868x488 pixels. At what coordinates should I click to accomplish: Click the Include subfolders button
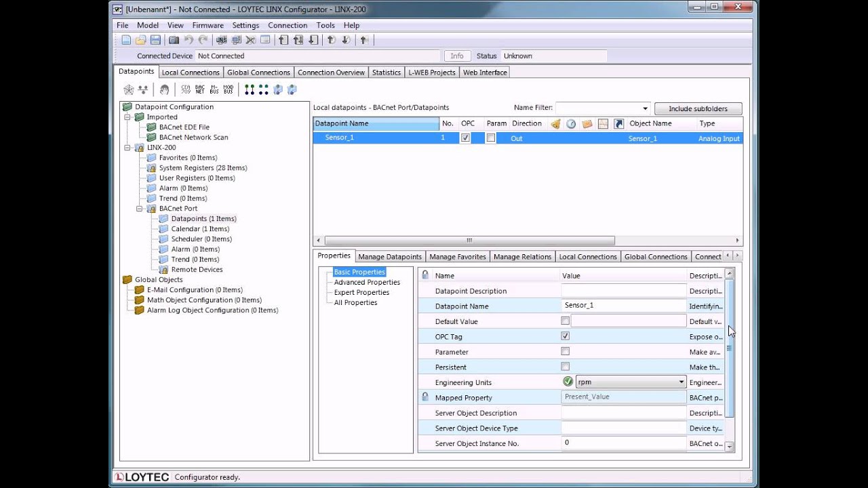tap(698, 108)
